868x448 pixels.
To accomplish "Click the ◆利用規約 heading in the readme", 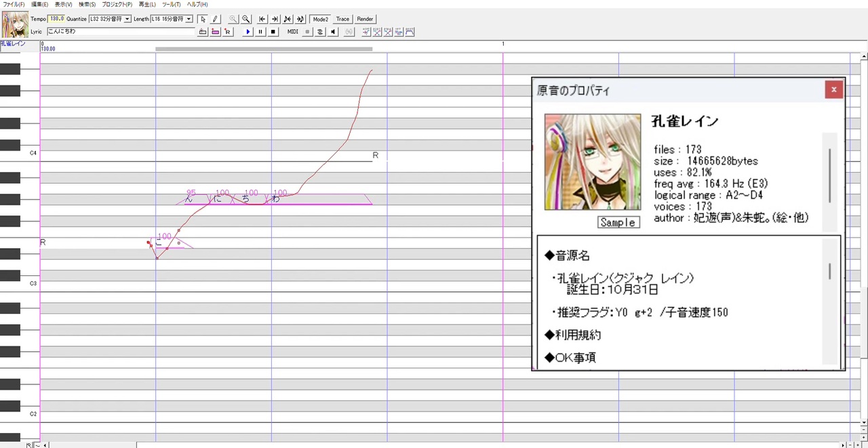I will click(573, 335).
